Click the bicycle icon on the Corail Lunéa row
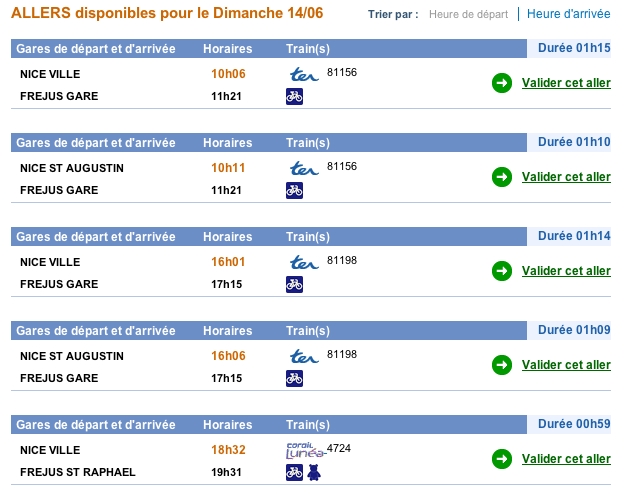This screenshot has width=635, height=494. click(294, 472)
